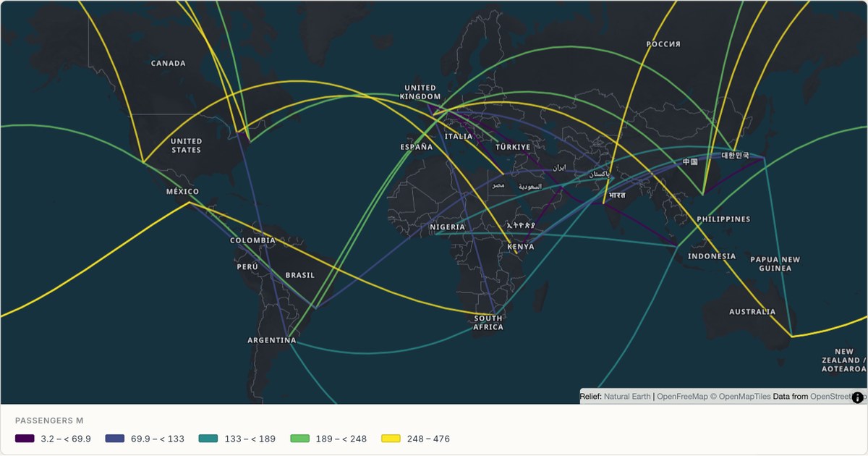Click the SOUTH AFRICA map label
This screenshot has height=456, width=868.
(488, 323)
